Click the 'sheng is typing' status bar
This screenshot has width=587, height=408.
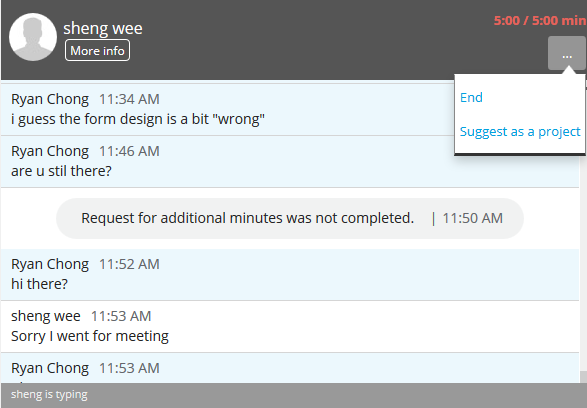pyautogui.click(x=294, y=395)
